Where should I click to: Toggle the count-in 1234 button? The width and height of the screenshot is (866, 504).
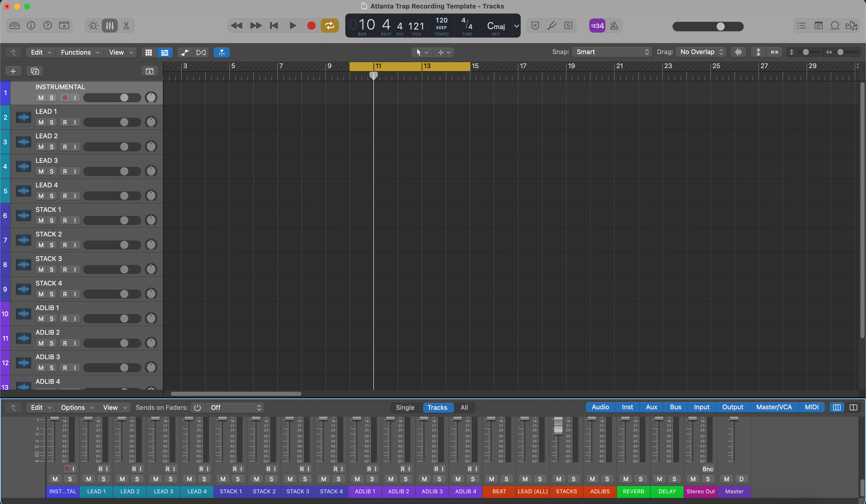[597, 26]
